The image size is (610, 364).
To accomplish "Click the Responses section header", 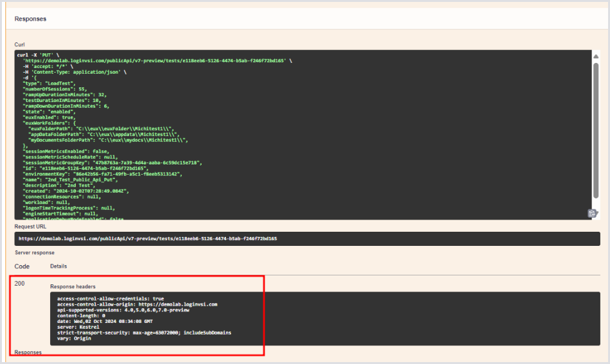I will tap(31, 19).
